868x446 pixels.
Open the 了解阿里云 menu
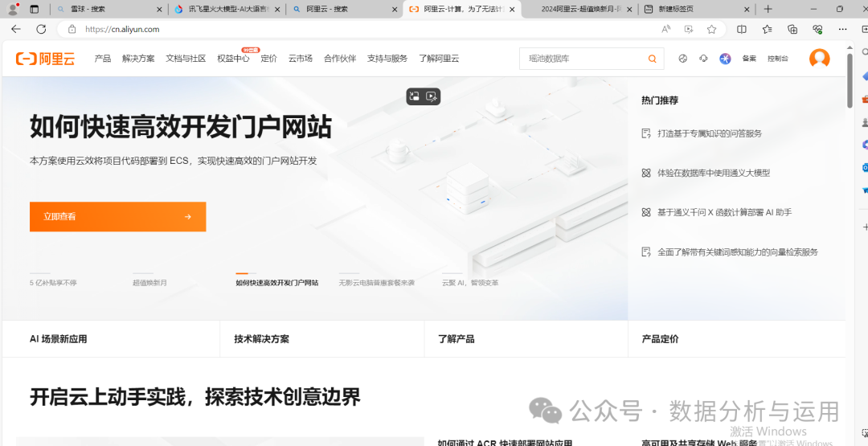tap(439, 59)
